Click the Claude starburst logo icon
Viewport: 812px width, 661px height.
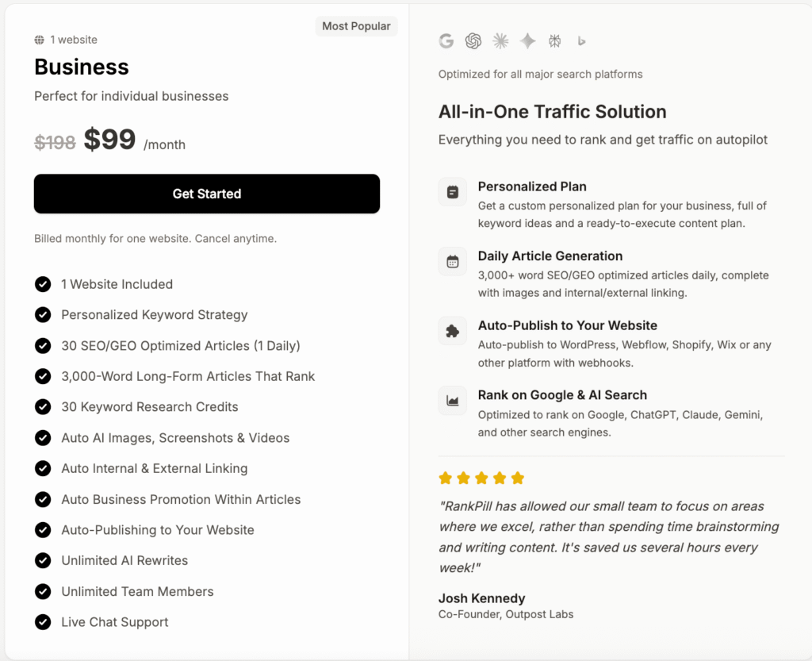tap(500, 41)
